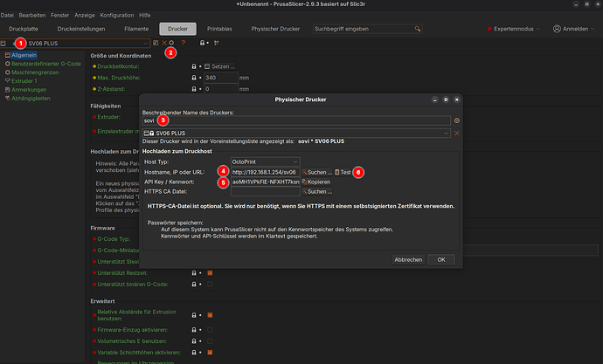
Task: Switch to the Filamente tab
Action: tap(137, 29)
